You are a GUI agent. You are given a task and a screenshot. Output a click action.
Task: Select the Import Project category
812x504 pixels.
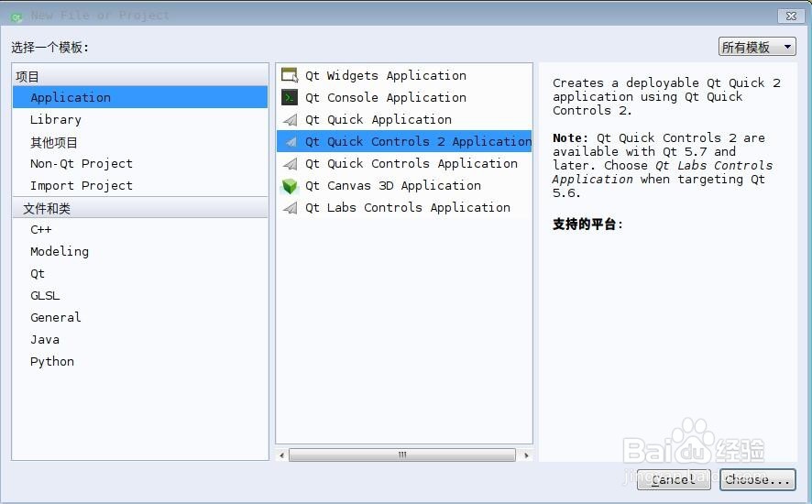(140, 185)
